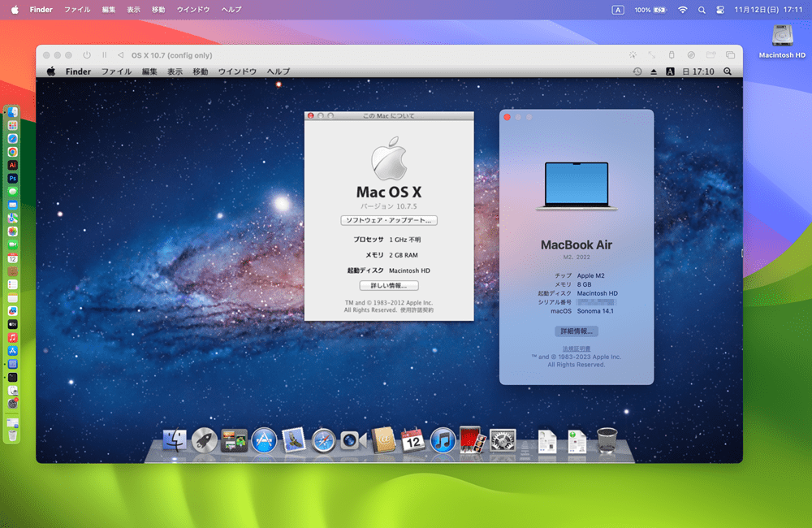This screenshot has height=528, width=812.
Task: Click the resize arrows icon in UTM toolbar
Action: pos(651,55)
